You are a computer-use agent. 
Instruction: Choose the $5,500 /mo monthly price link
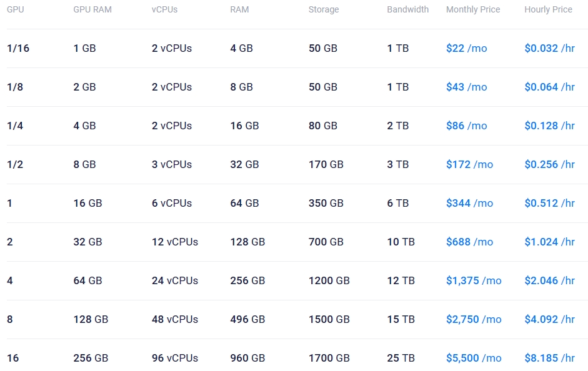coord(474,358)
